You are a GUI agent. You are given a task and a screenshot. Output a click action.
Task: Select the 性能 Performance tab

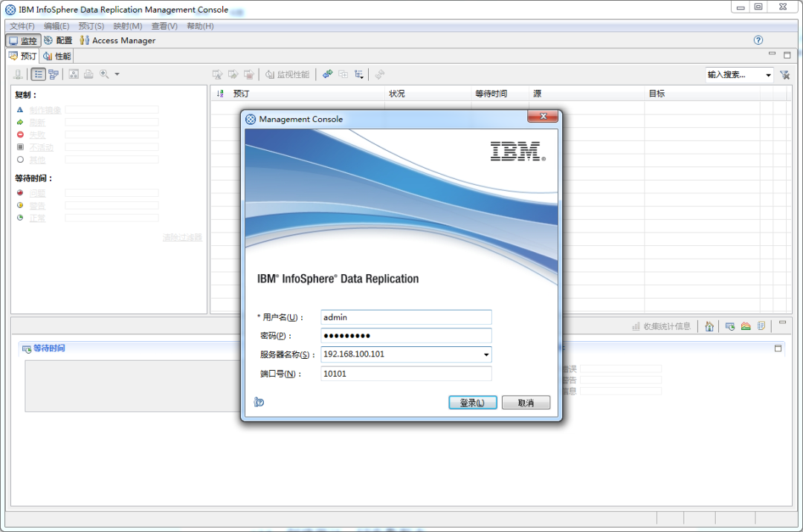[57, 56]
